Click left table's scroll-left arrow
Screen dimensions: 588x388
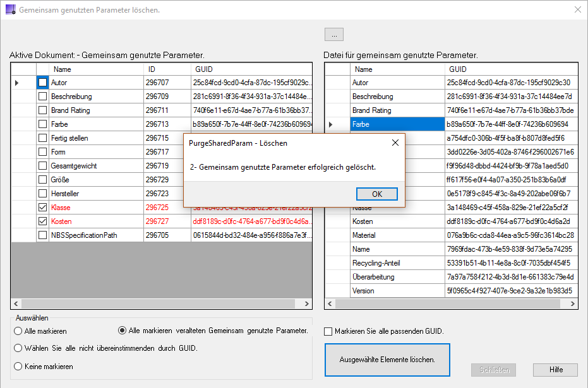coord(16,303)
